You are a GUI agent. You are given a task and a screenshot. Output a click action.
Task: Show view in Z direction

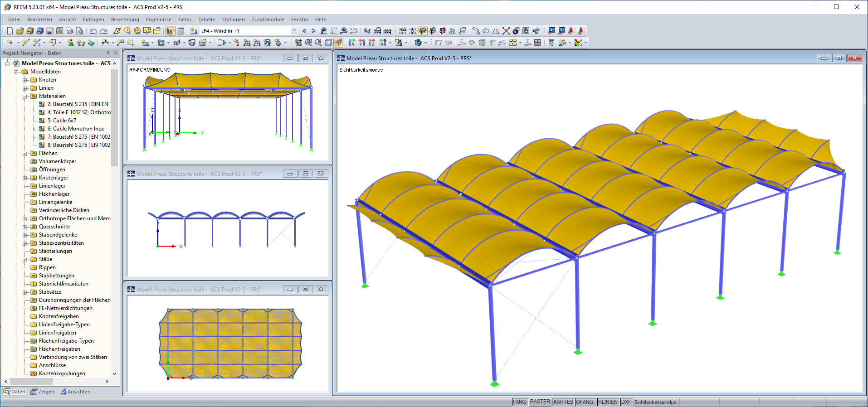click(371, 43)
